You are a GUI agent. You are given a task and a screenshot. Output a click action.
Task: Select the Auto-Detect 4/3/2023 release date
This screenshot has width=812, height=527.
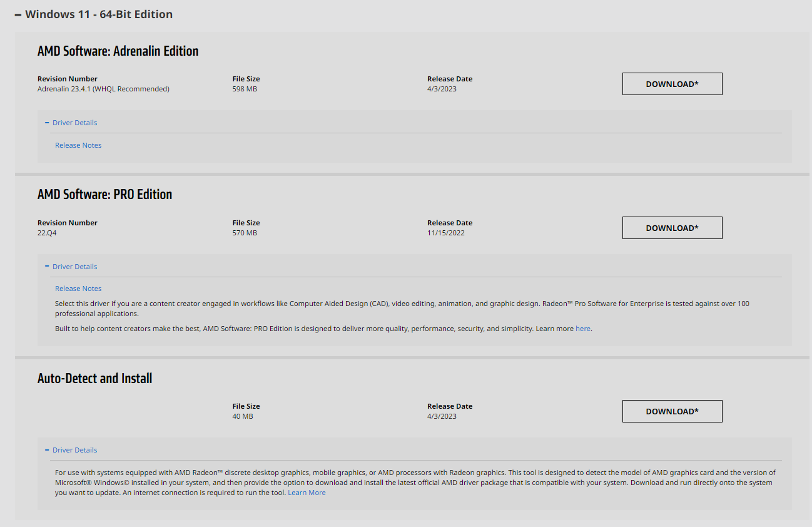tap(442, 416)
